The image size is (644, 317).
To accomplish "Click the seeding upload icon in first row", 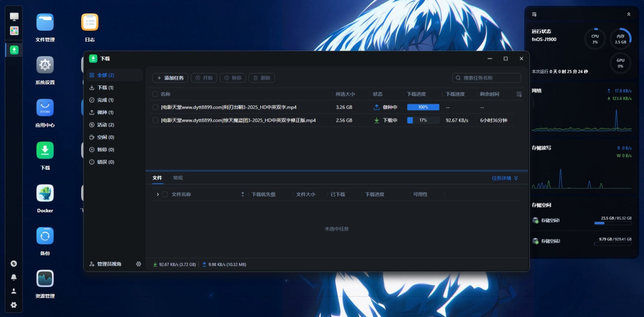I will [377, 107].
